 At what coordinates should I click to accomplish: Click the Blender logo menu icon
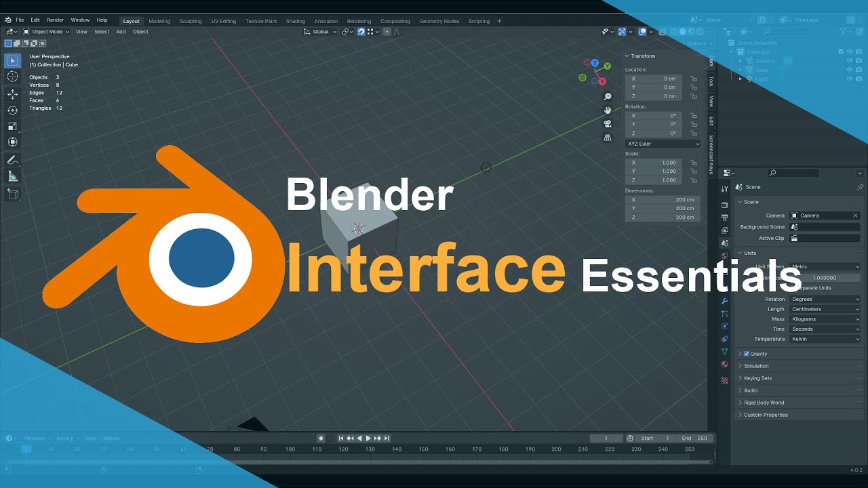[x=7, y=20]
